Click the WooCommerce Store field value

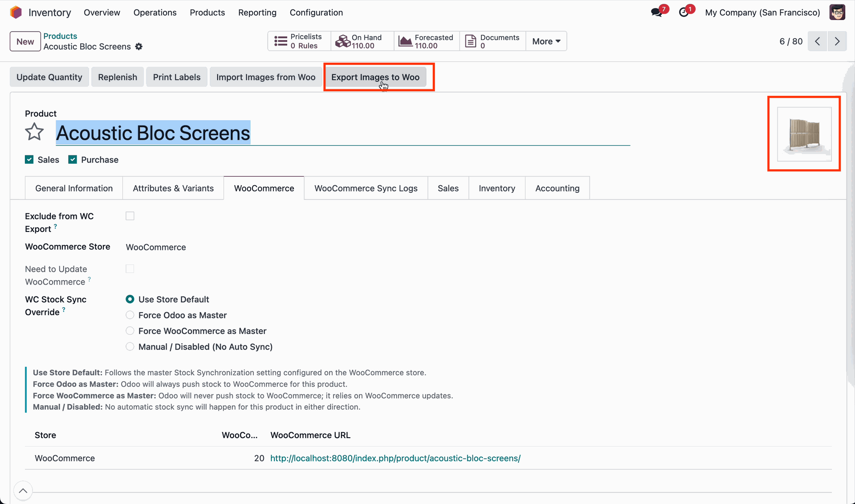point(156,247)
